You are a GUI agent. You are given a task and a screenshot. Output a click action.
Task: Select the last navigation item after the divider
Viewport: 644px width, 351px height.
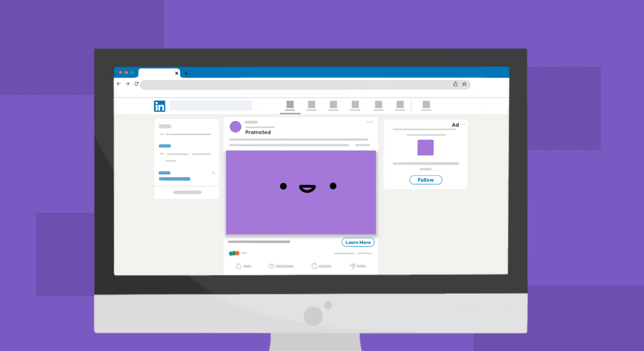pyautogui.click(x=426, y=106)
